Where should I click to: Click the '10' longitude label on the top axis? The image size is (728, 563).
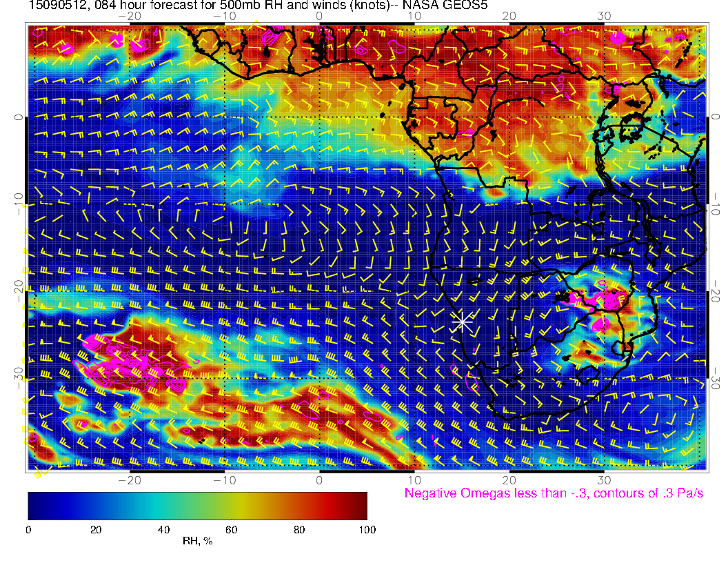(x=414, y=17)
